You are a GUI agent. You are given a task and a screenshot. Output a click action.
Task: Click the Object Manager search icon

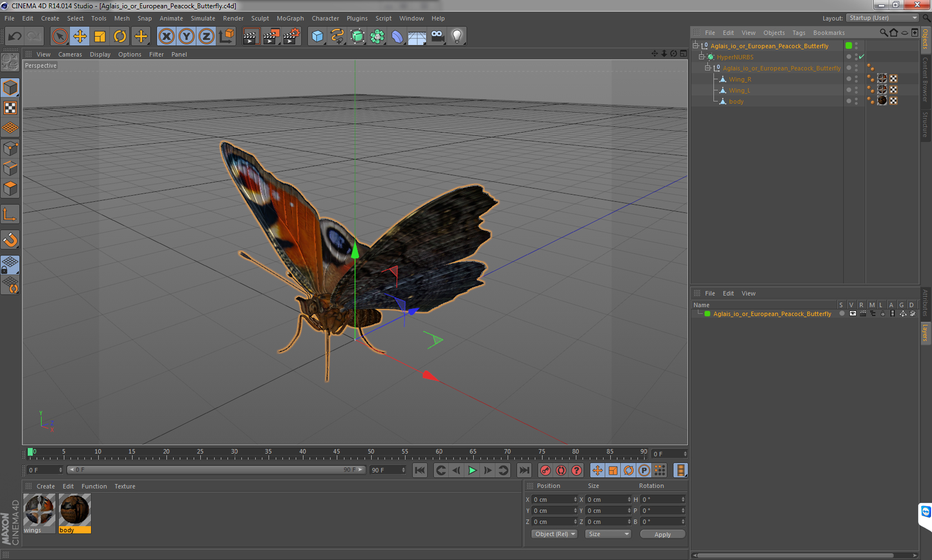(x=883, y=33)
